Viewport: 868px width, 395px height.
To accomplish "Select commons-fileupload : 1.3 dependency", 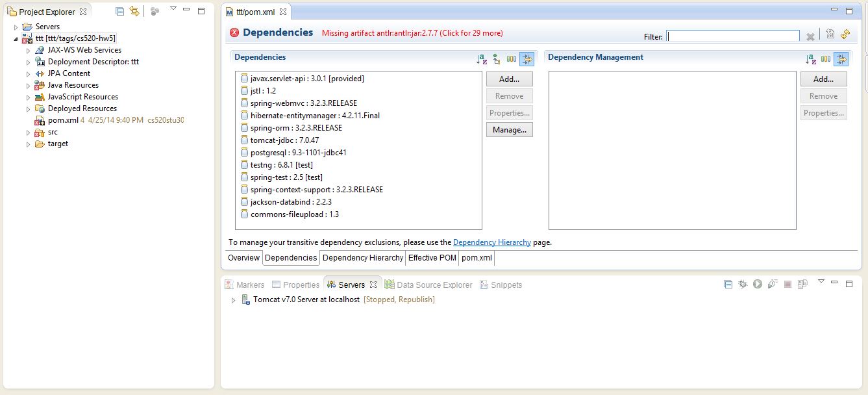I will click(x=290, y=214).
